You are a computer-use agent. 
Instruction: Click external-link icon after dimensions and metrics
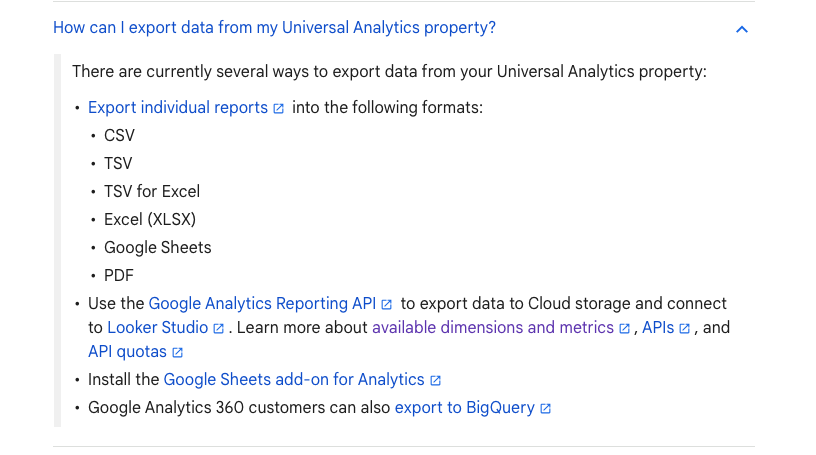(624, 328)
